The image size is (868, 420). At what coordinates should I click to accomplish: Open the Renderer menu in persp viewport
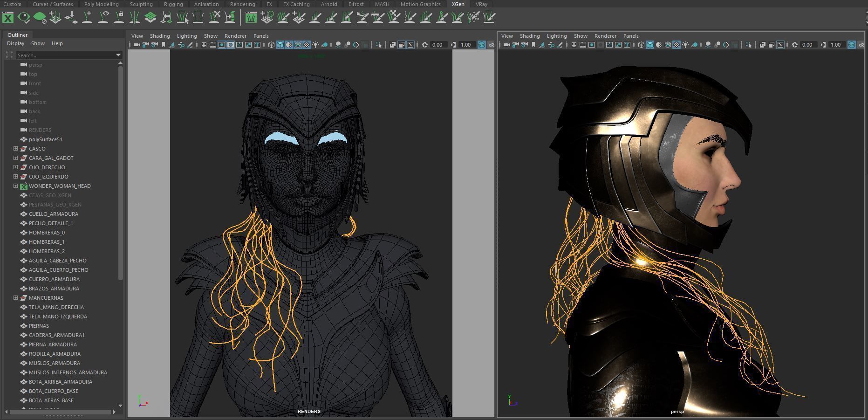pos(605,36)
